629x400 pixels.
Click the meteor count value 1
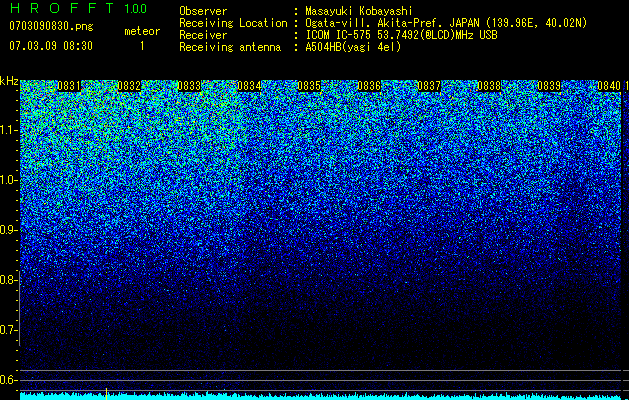click(142, 46)
